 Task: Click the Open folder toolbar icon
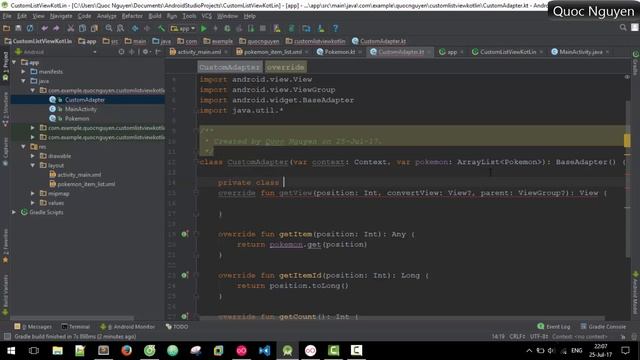(7, 28)
